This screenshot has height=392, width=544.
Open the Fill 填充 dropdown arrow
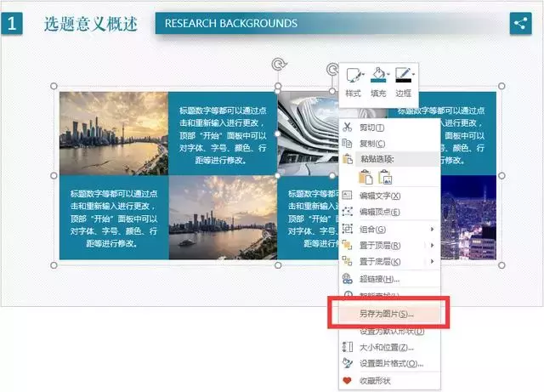pos(388,74)
